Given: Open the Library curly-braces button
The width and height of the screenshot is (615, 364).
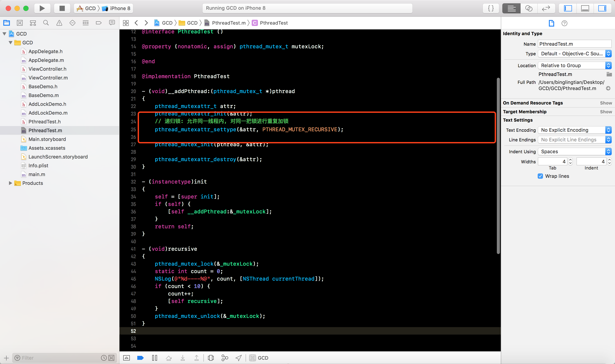Looking at the screenshot, I should tap(491, 8).
